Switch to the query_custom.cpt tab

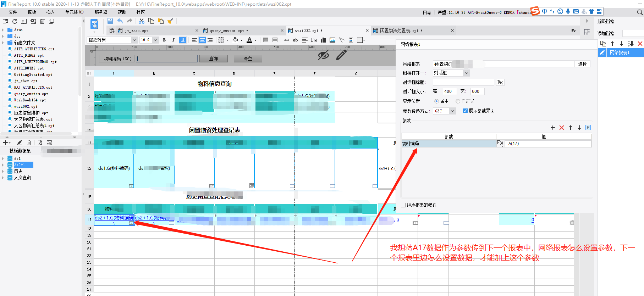pyautogui.click(x=227, y=31)
